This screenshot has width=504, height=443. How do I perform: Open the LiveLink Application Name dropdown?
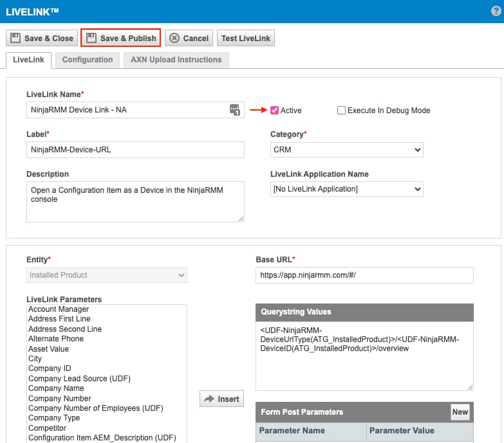click(346, 189)
